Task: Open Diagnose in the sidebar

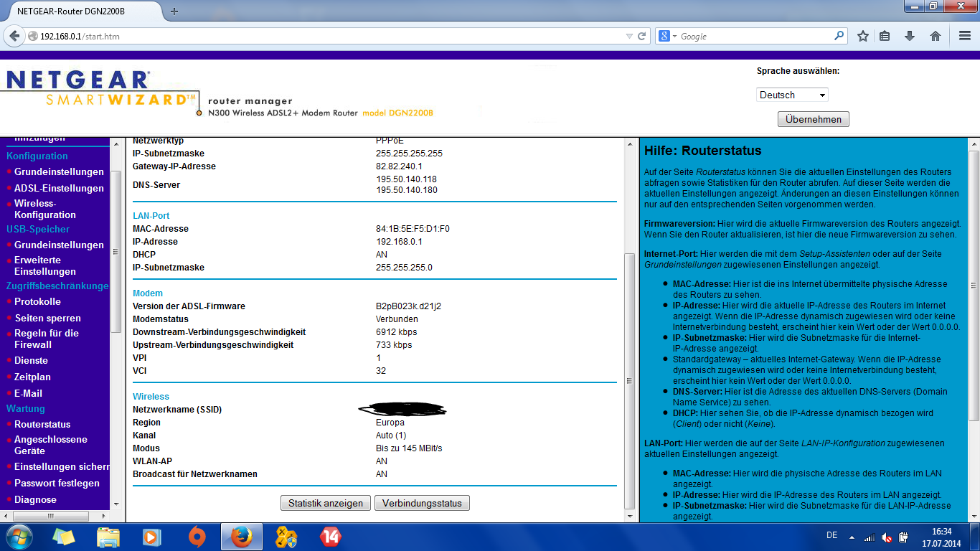Action: click(x=35, y=500)
